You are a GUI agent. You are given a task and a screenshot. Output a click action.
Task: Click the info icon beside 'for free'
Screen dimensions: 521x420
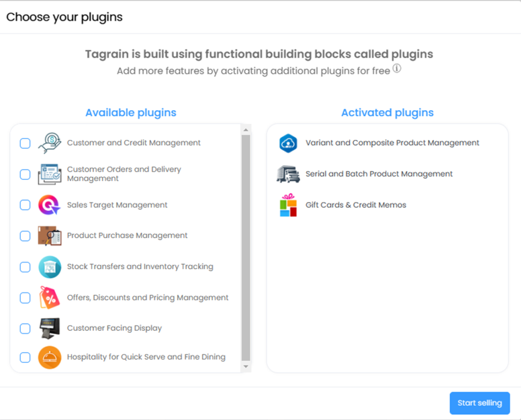[x=397, y=68]
